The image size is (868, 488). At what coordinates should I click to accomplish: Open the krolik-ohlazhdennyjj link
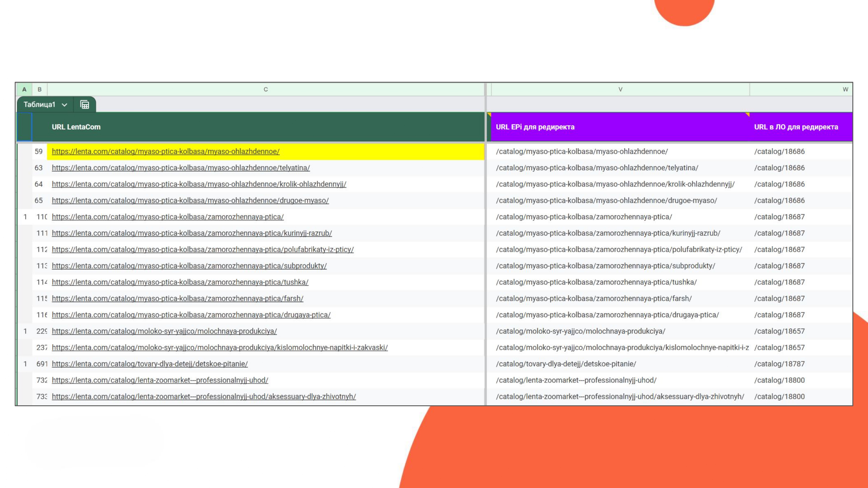tap(199, 184)
